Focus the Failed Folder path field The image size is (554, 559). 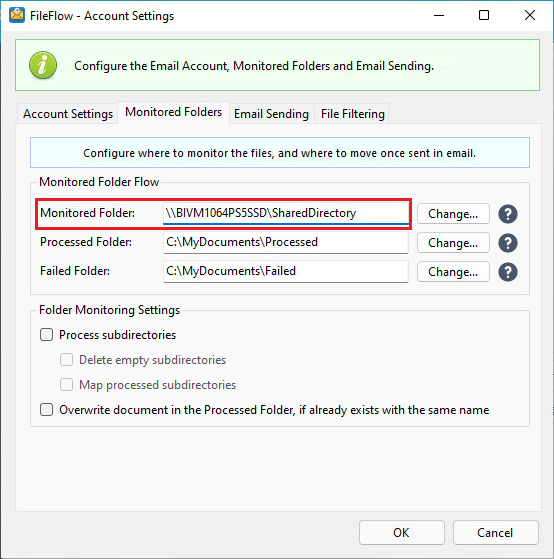(286, 271)
